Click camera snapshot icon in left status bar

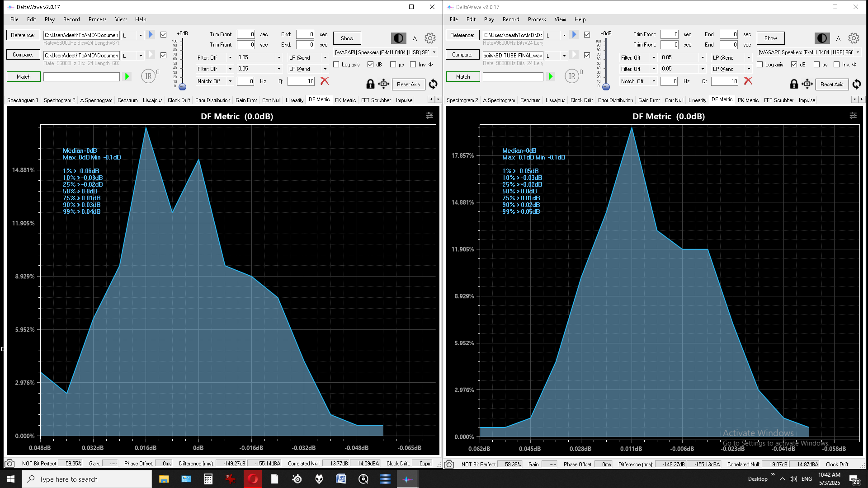[x=9, y=464]
